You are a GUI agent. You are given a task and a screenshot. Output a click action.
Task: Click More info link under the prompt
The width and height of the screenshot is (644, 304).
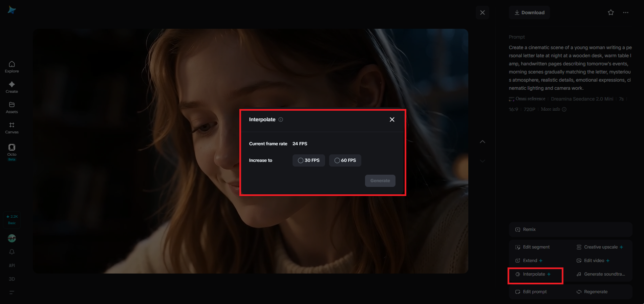tap(554, 109)
